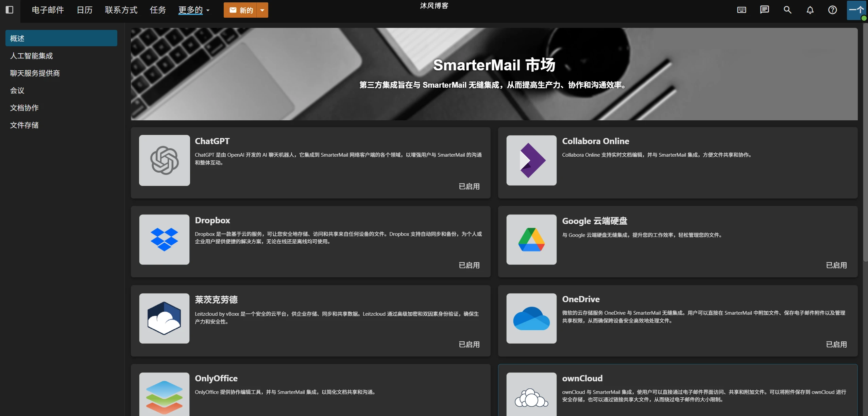Open the 联系方式 section
This screenshot has height=416, width=868.
(121, 10)
